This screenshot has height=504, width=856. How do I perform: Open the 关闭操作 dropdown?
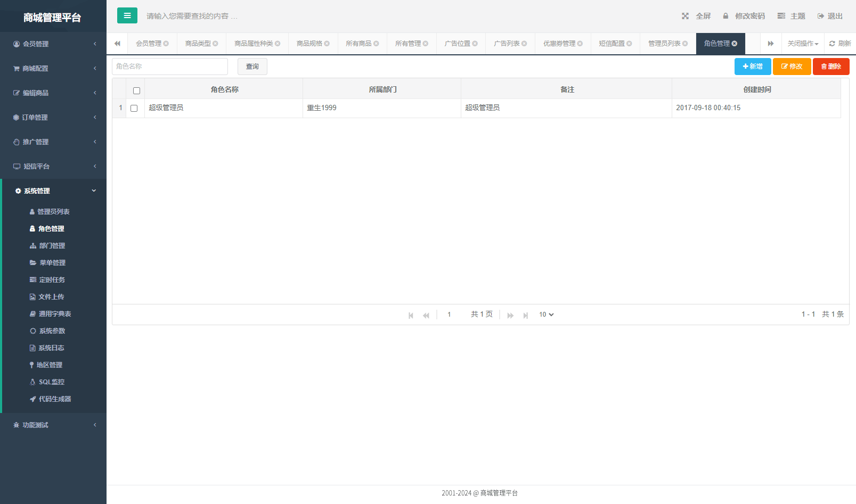(x=802, y=43)
